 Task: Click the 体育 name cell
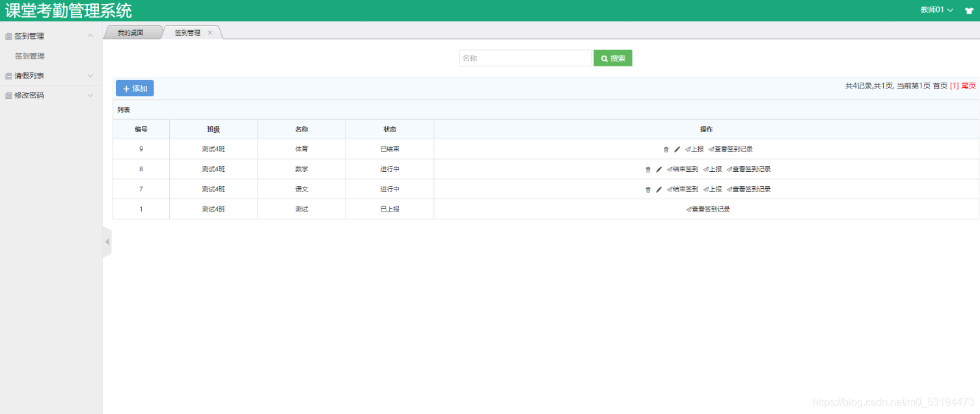pos(301,149)
